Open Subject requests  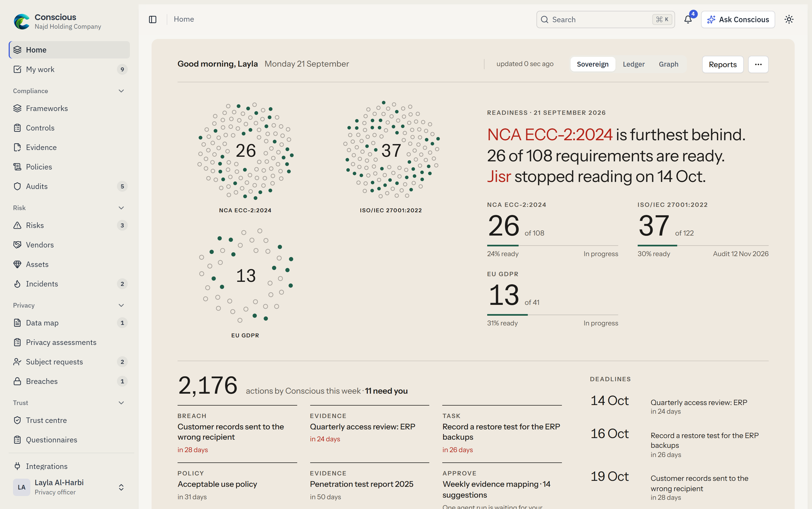(x=69, y=362)
